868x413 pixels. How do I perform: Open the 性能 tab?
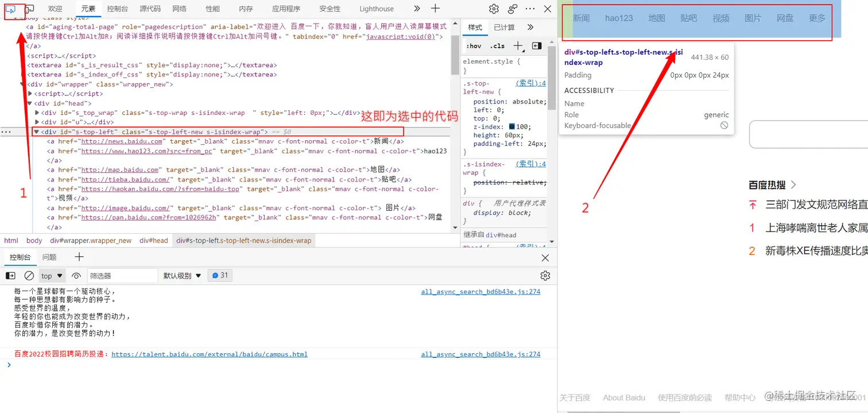click(212, 9)
